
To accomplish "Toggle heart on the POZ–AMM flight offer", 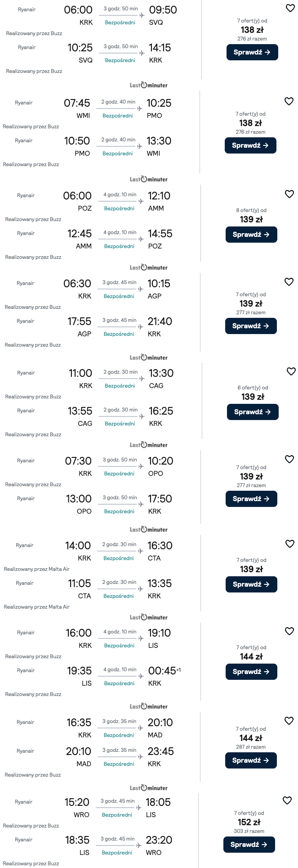I will (x=289, y=194).
